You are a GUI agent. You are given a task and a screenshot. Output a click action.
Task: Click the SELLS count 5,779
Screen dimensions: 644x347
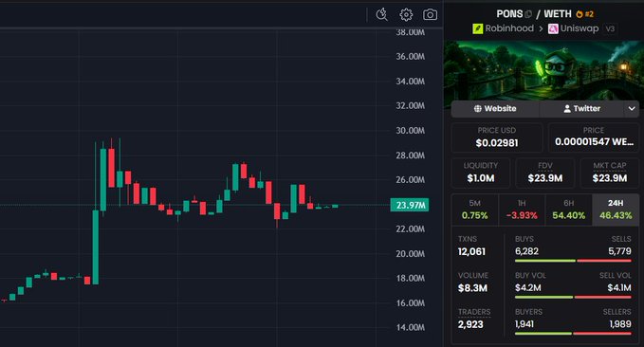pyautogui.click(x=619, y=251)
